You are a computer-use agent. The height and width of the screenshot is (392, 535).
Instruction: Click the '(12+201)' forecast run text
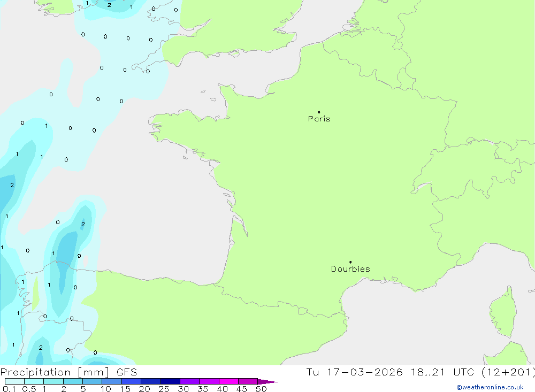508,372
